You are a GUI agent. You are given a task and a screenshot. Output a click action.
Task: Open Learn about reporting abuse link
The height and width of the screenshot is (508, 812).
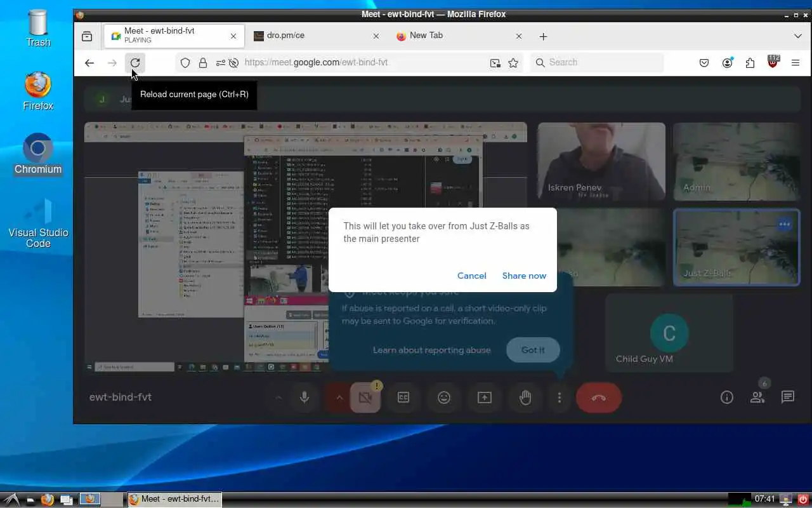[431, 350]
